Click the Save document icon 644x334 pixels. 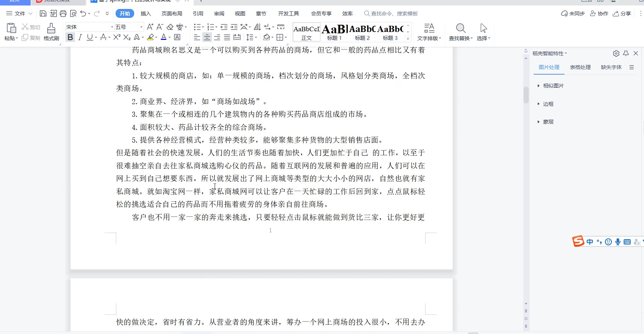pos(43,13)
